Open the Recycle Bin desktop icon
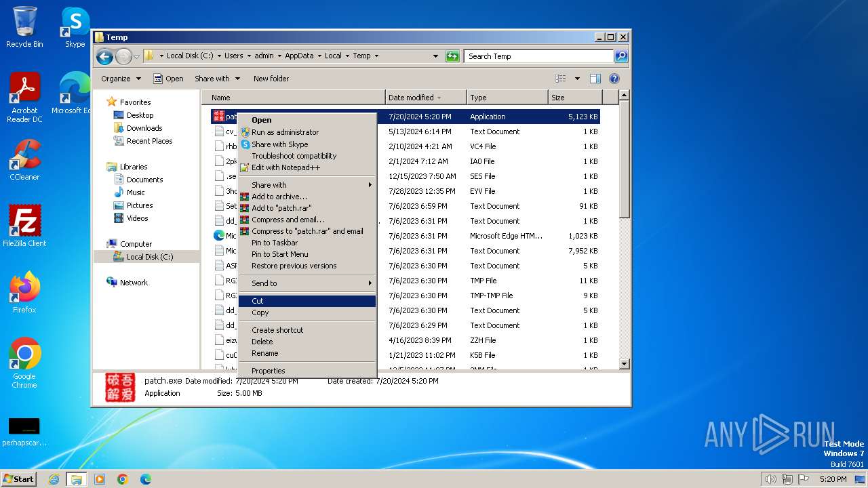Screen dimensions: 868x488 pos(24,27)
